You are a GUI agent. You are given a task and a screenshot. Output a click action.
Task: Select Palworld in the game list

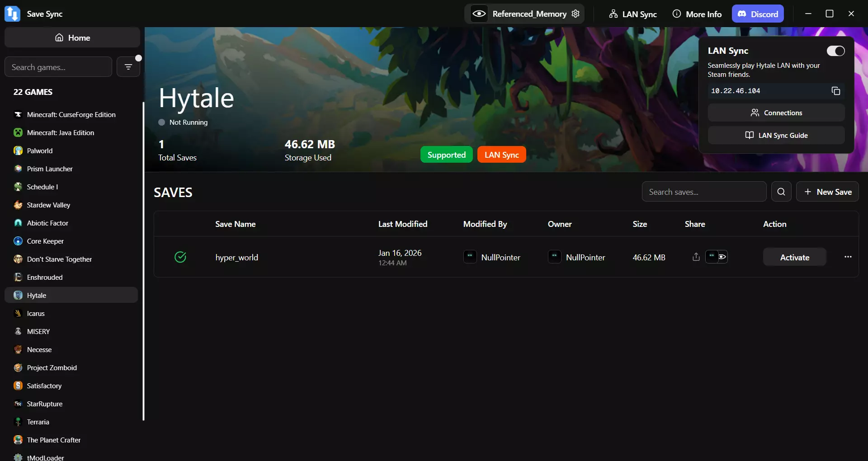click(71, 151)
